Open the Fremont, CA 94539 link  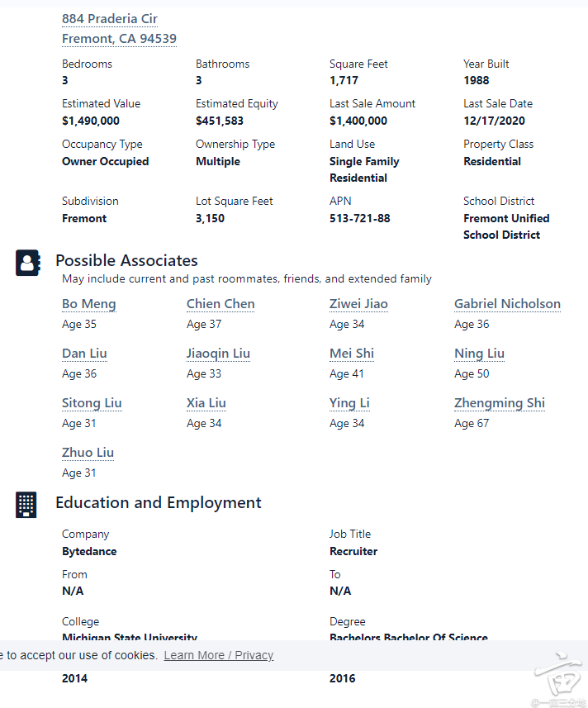119,39
